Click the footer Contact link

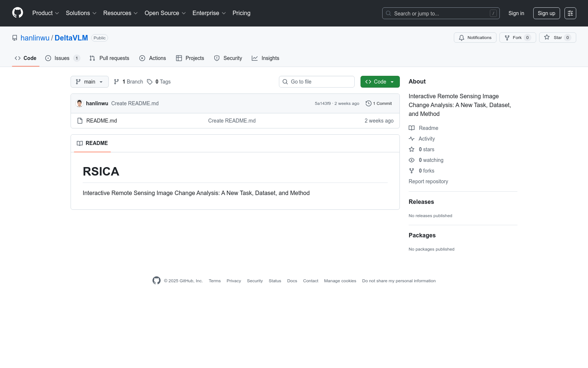311,281
